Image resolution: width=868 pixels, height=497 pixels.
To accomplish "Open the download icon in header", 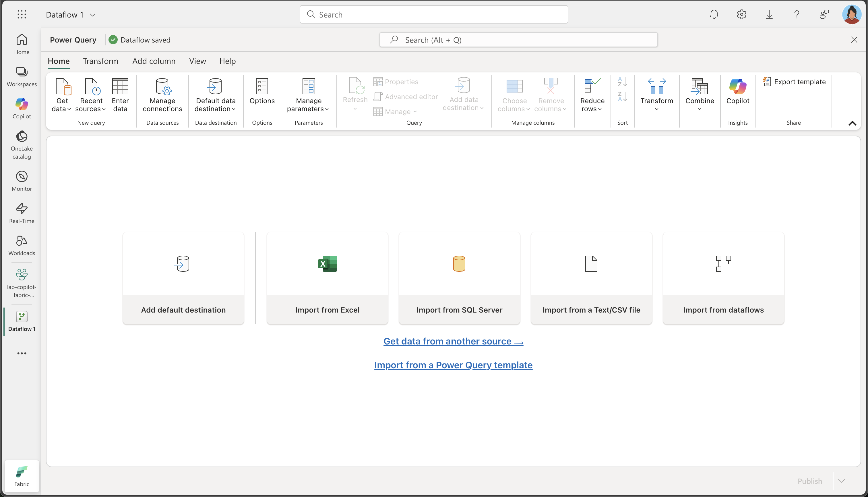I will [x=769, y=14].
